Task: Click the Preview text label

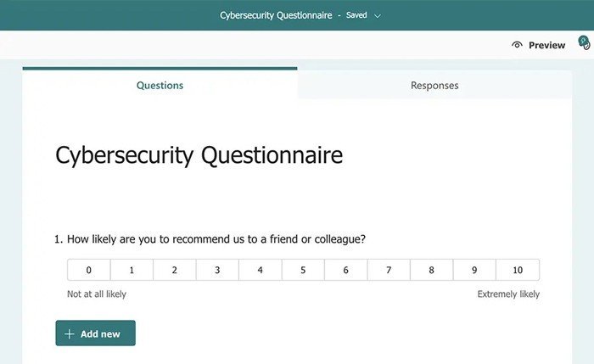Action: (x=546, y=45)
